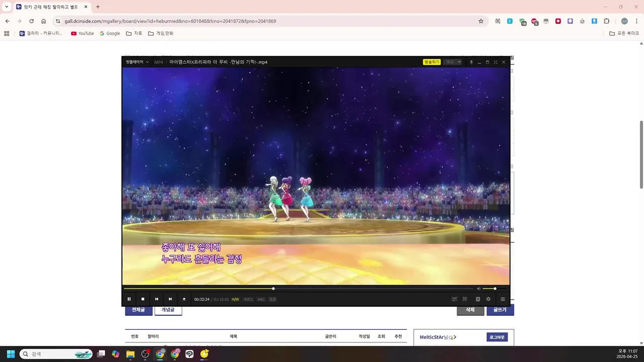Click the yellow 방송하기 button
This screenshot has width=644, height=362.
pos(432,62)
